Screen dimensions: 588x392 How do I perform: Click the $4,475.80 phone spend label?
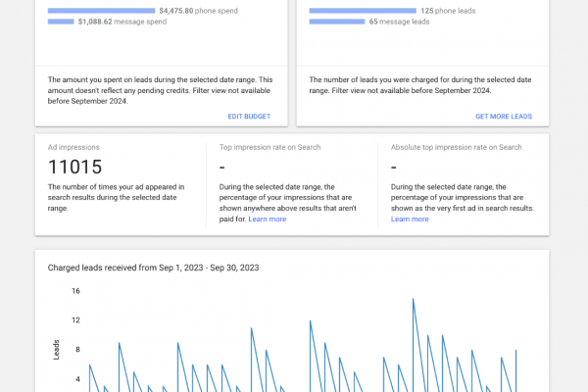point(180,10)
